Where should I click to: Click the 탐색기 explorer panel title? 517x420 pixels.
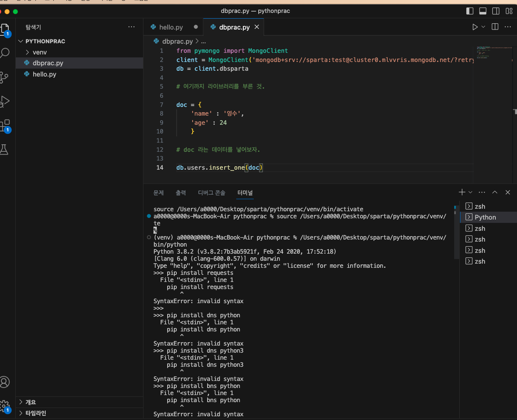click(x=33, y=27)
